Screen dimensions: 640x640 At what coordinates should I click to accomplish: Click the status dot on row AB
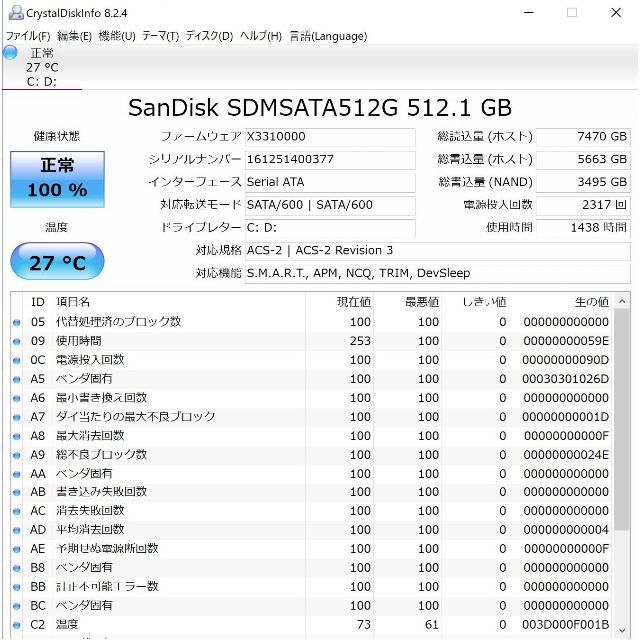pos(17,493)
